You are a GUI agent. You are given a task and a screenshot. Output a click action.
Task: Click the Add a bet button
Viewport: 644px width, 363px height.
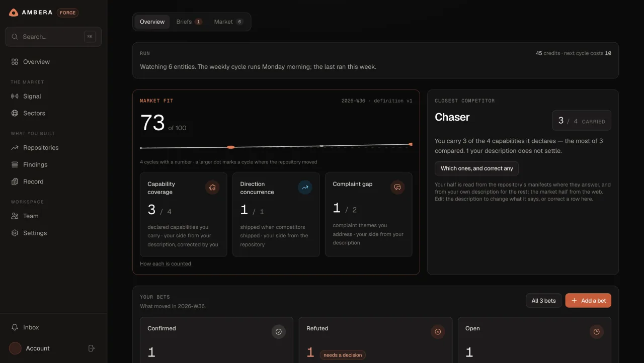[x=588, y=301]
